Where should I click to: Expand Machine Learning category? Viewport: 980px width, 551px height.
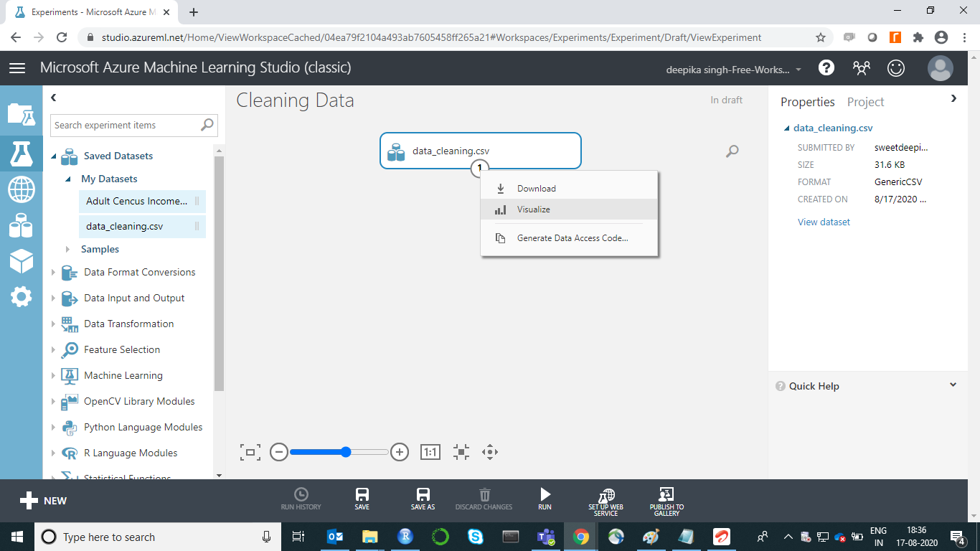pos(53,376)
